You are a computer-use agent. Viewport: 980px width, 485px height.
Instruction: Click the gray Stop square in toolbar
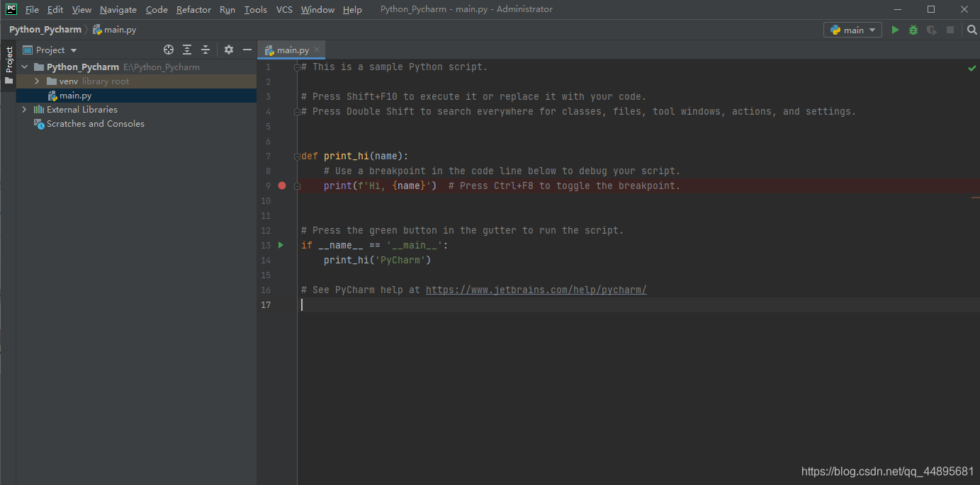pos(950,30)
